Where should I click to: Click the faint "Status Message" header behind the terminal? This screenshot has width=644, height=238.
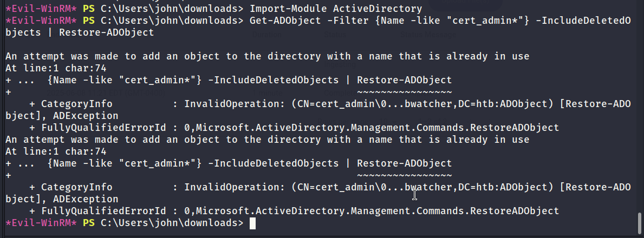click(x=428, y=35)
